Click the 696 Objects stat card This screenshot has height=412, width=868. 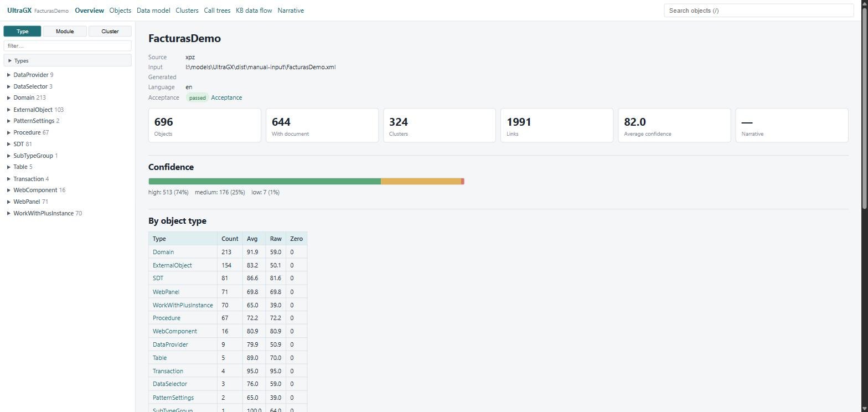205,125
